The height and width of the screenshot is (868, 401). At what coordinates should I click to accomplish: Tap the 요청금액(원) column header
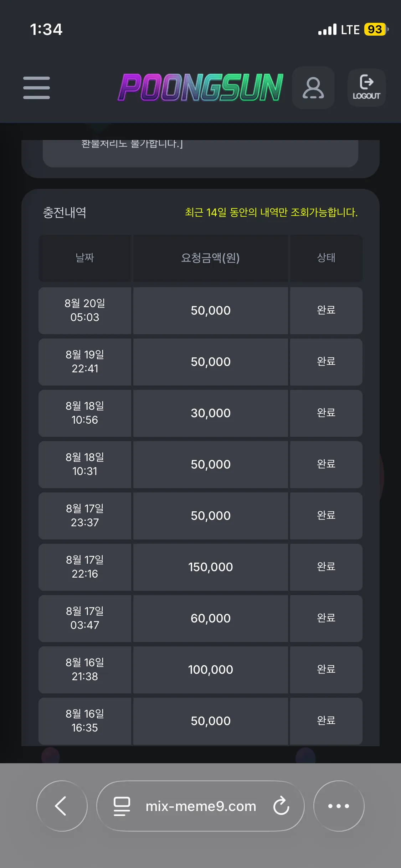coord(210,258)
